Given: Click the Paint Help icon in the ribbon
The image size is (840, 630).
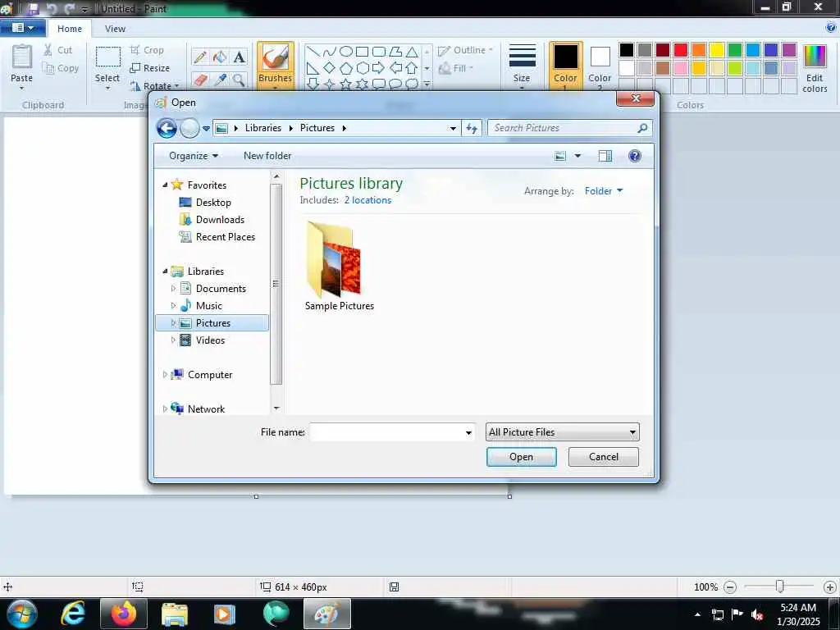Looking at the screenshot, I should (x=831, y=28).
